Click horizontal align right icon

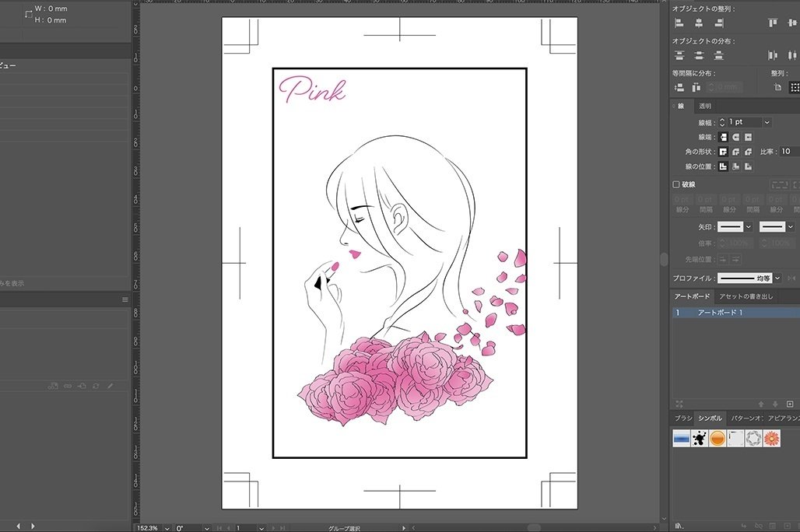click(719, 23)
